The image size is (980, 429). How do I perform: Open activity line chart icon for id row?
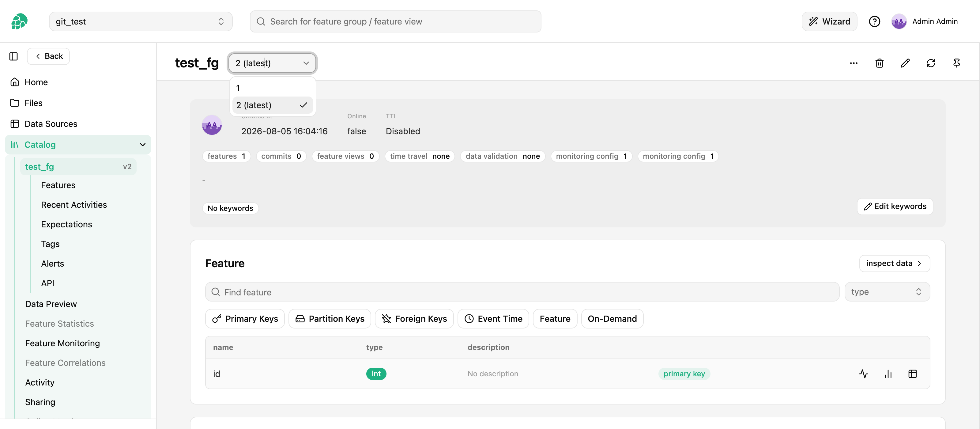tap(864, 374)
